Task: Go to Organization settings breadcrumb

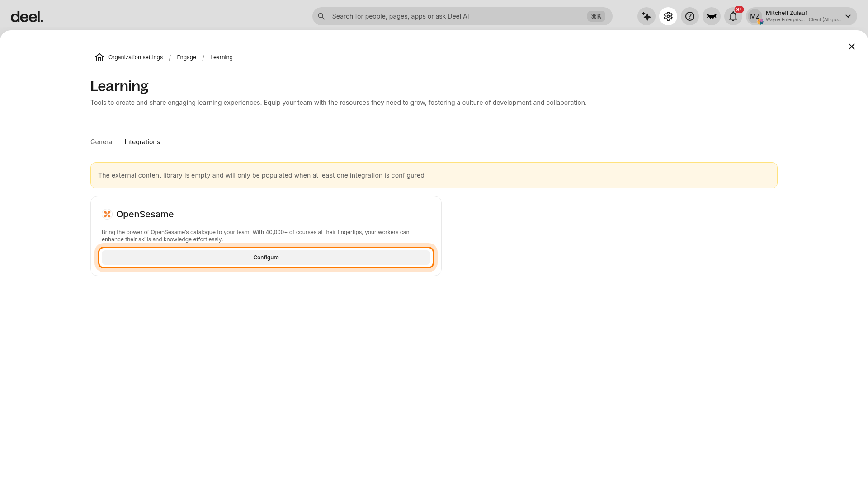Action: (x=136, y=57)
